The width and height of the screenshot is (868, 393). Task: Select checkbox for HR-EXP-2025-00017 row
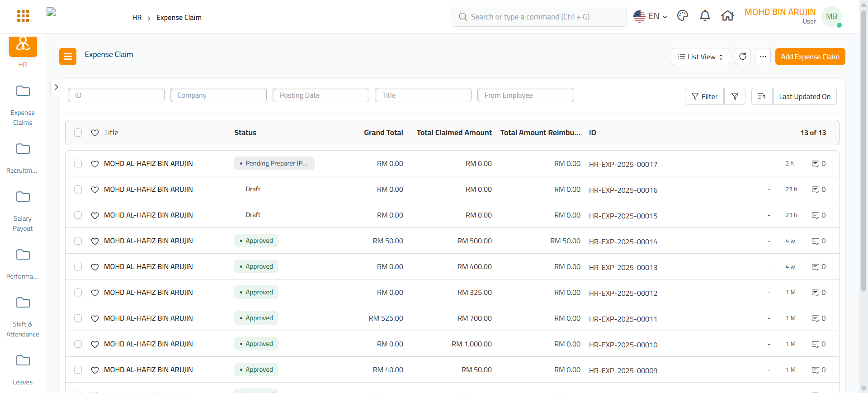[78, 164]
